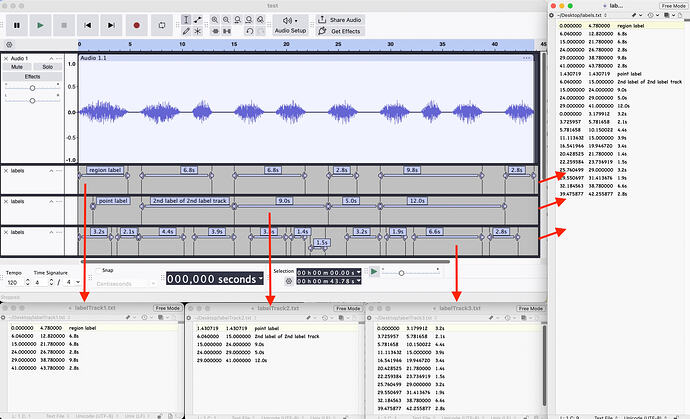This screenshot has height=419, width=690.
Task: Select the Draw pencil tool
Action: pos(186,31)
